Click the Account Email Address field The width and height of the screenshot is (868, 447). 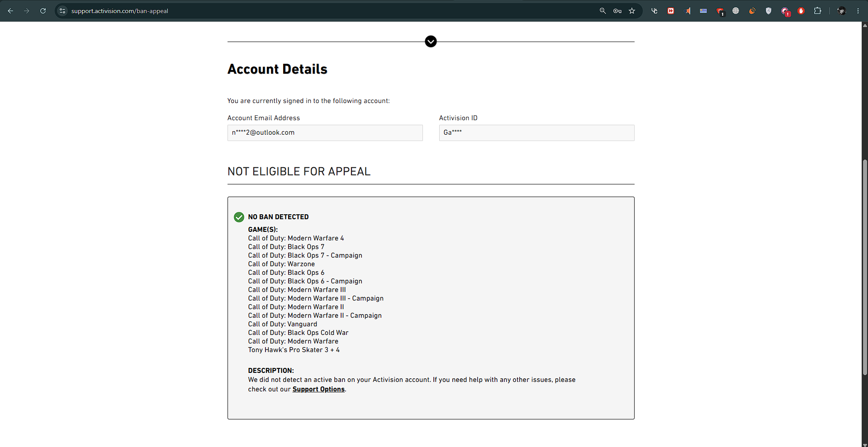click(325, 133)
